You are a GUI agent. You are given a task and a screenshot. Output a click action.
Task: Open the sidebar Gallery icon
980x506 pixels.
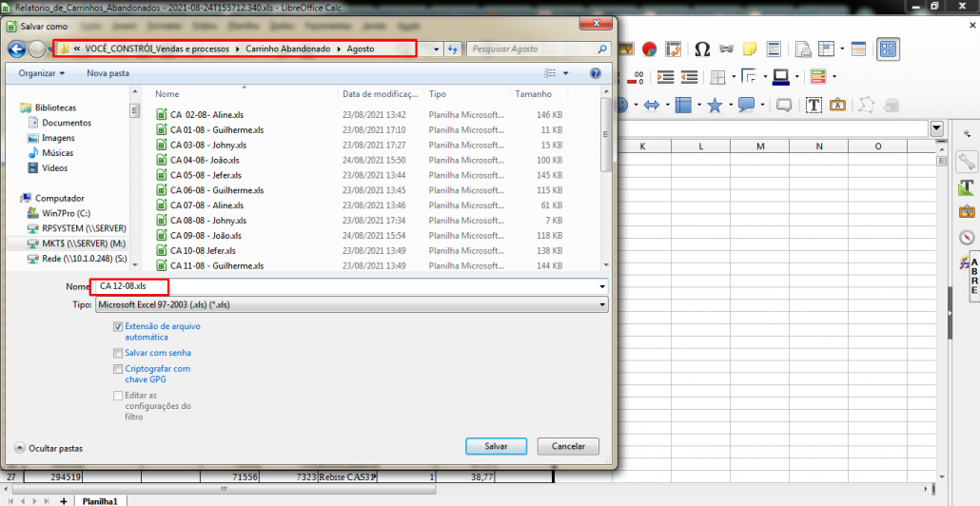point(967,212)
